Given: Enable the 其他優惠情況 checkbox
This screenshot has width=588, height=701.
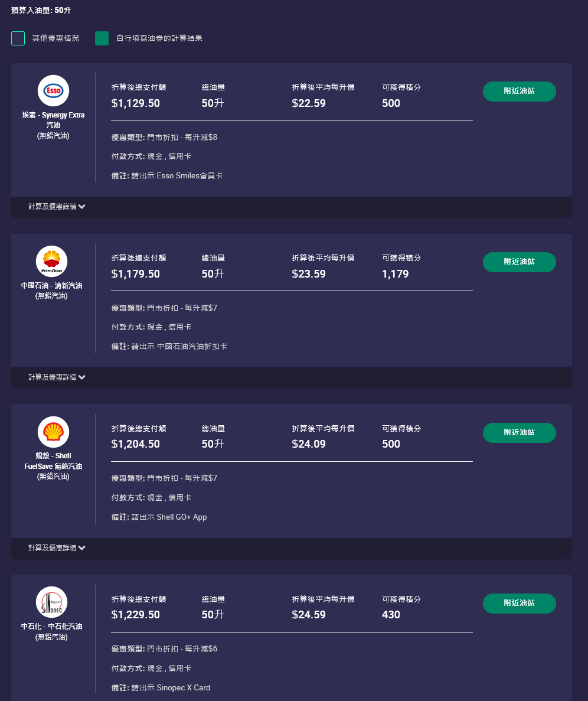Looking at the screenshot, I should 18,38.
